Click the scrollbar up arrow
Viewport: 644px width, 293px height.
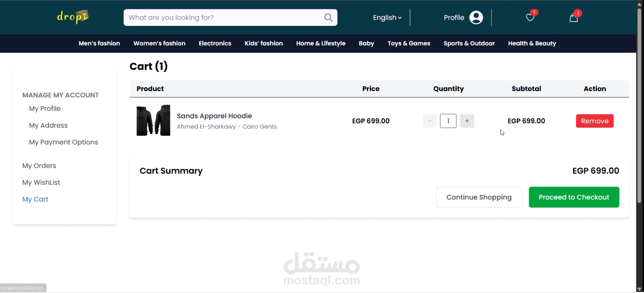[639, 4]
